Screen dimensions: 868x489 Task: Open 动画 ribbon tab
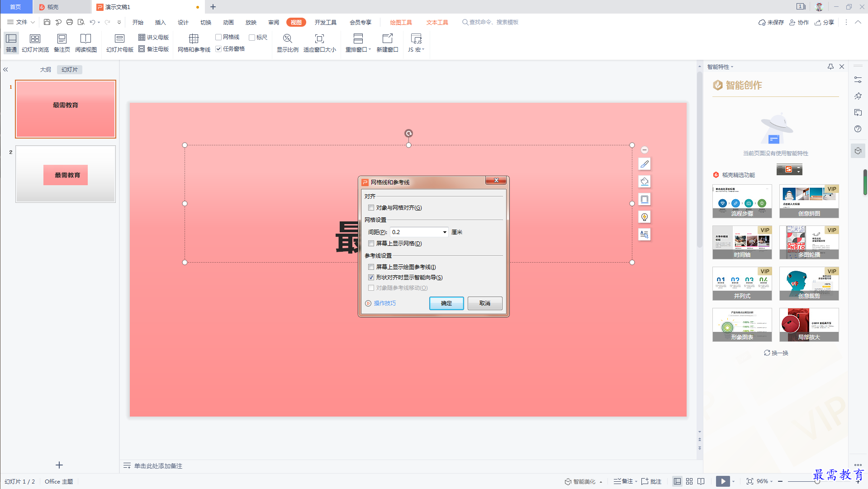(x=228, y=22)
